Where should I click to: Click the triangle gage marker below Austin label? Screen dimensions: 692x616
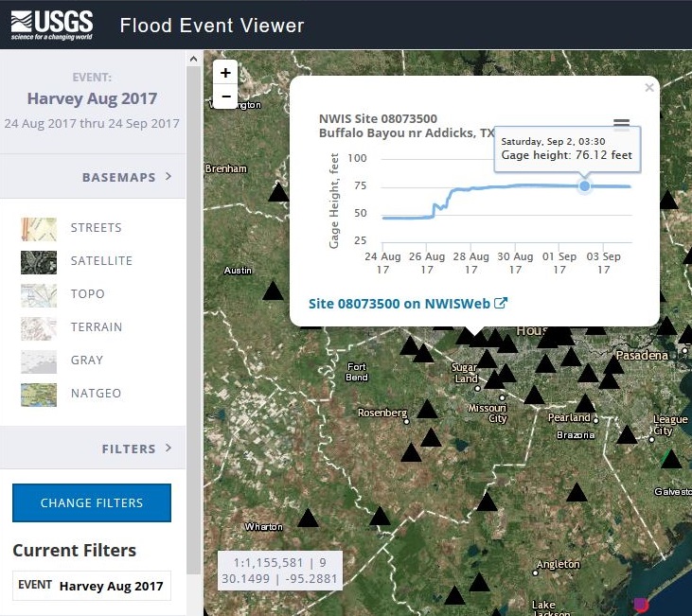[x=274, y=291]
